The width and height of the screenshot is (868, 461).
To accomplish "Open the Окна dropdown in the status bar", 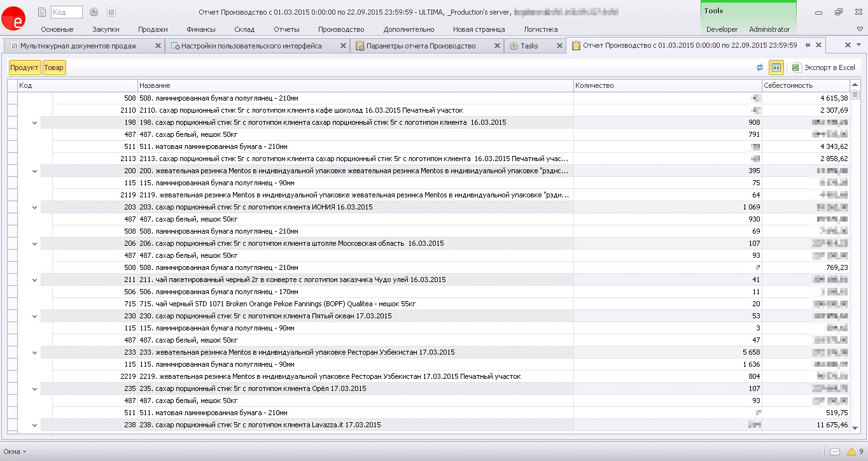I will point(15,451).
